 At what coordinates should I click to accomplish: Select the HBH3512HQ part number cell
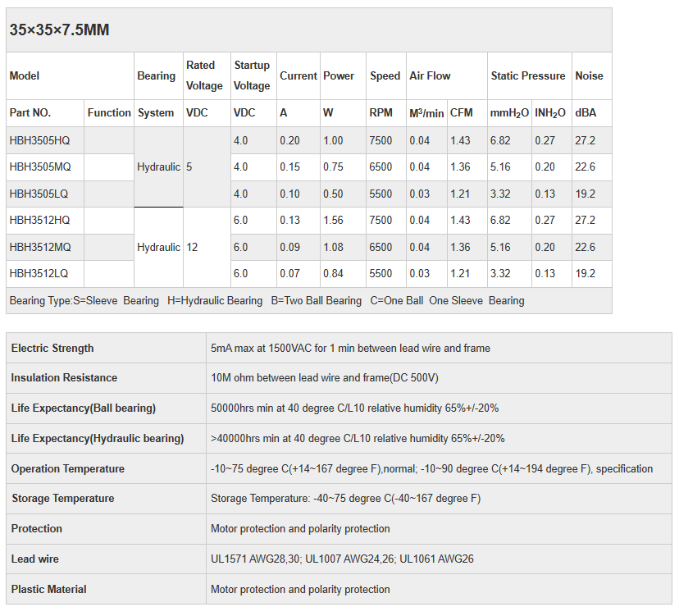39,220
